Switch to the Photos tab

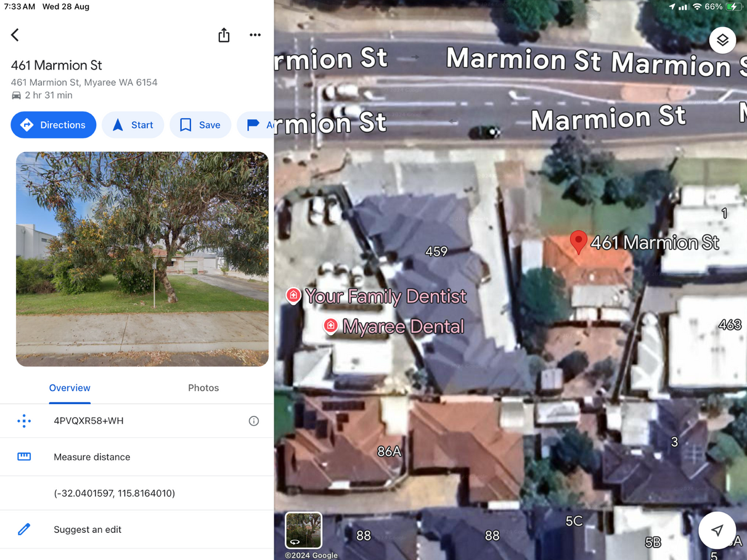[203, 388]
